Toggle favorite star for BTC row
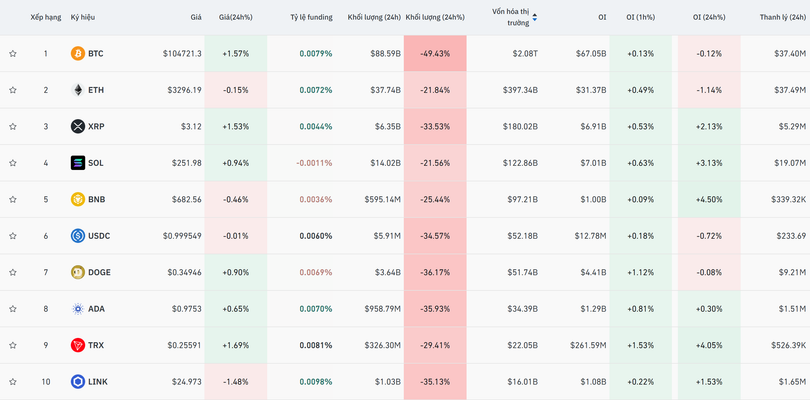The width and height of the screenshot is (810, 400). (x=13, y=53)
